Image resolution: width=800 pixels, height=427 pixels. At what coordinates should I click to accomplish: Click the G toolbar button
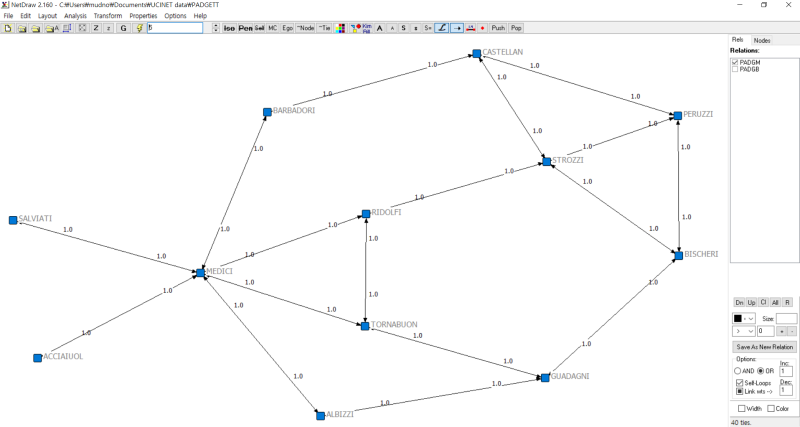(123, 28)
